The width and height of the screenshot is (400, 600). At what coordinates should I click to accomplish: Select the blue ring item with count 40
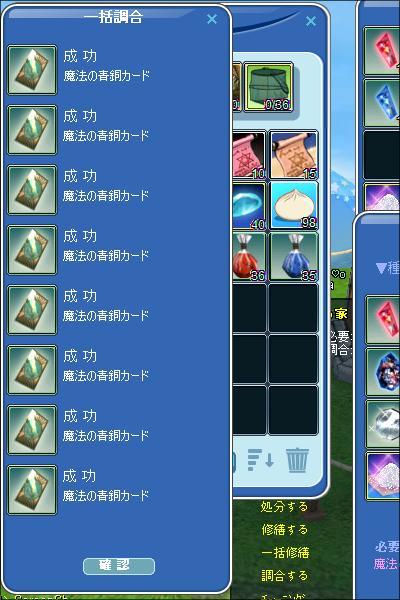249,205
